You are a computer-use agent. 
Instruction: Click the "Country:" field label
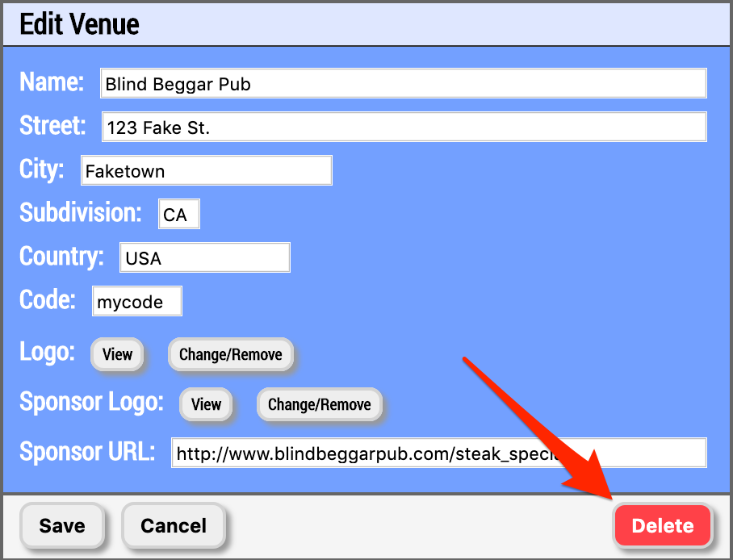pos(61,257)
